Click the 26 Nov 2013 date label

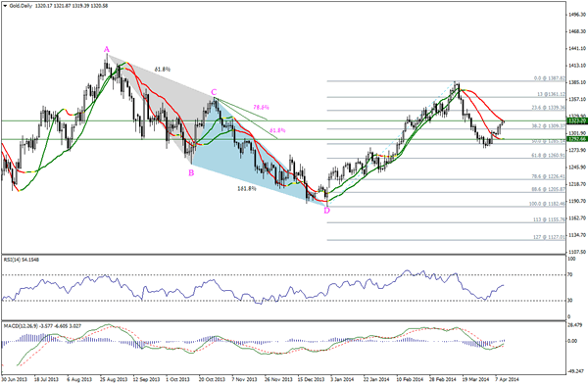coord(278,379)
